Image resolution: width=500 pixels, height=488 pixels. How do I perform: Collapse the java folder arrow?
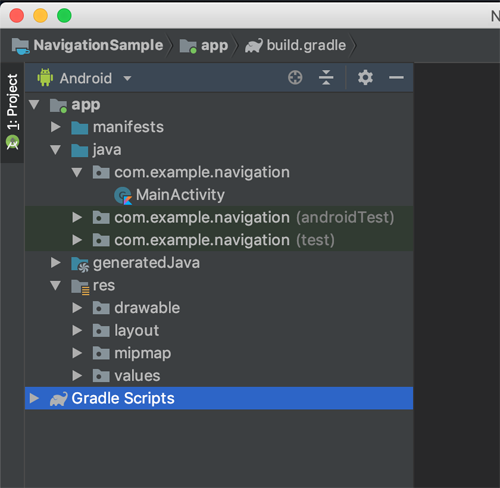[55, 150]
